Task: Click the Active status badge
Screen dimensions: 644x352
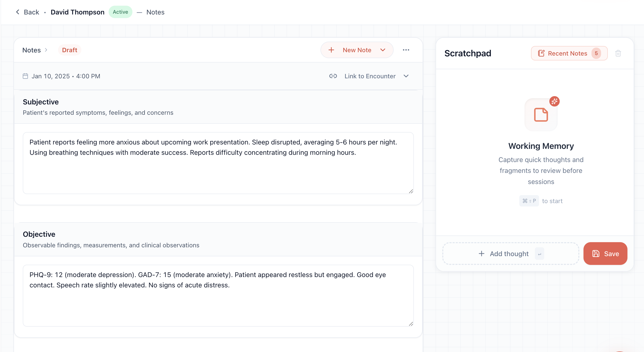Action: tap(120, 12)
